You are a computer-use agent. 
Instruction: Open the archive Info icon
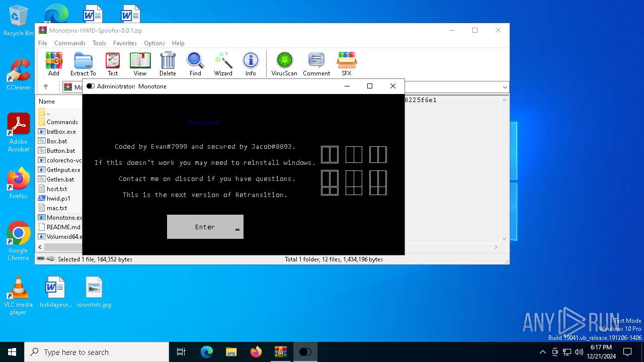251,64
